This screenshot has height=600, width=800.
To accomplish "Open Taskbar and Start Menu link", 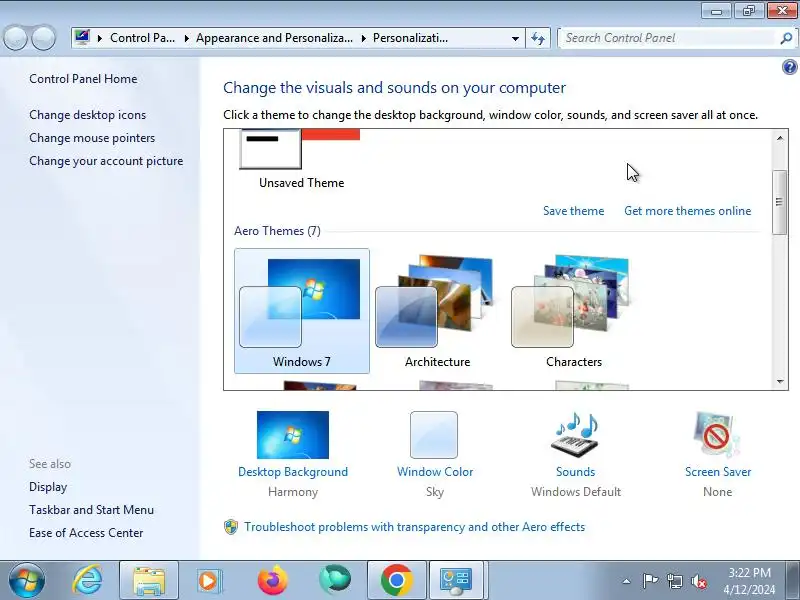I will point(91,510).
